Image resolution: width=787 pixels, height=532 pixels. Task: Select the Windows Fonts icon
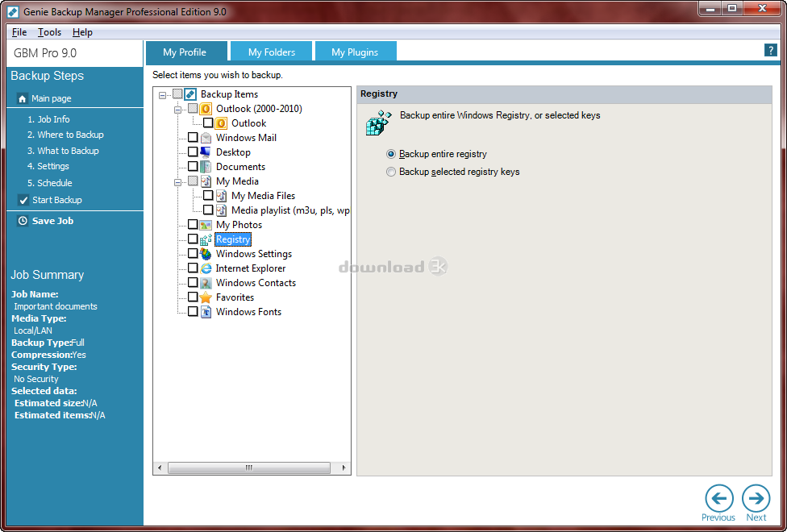pyautogui.click(x=206, y=312)
